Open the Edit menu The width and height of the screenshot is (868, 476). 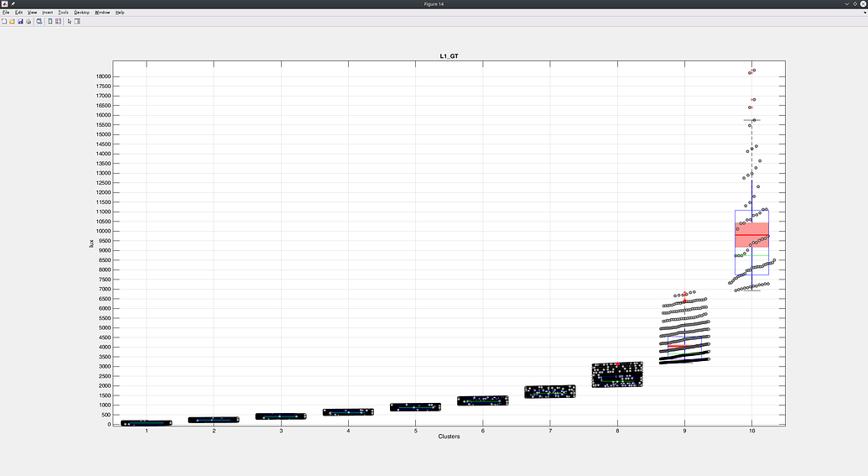[18, 13]
